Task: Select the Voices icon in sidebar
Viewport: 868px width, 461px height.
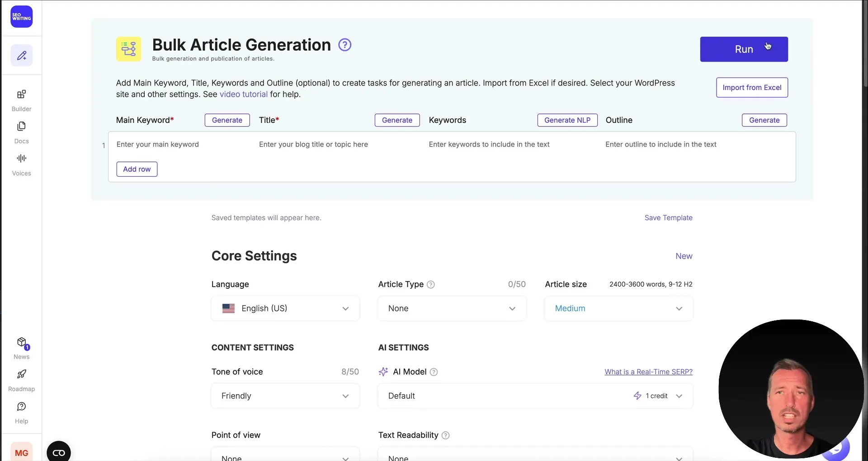Action: point(21,164)
